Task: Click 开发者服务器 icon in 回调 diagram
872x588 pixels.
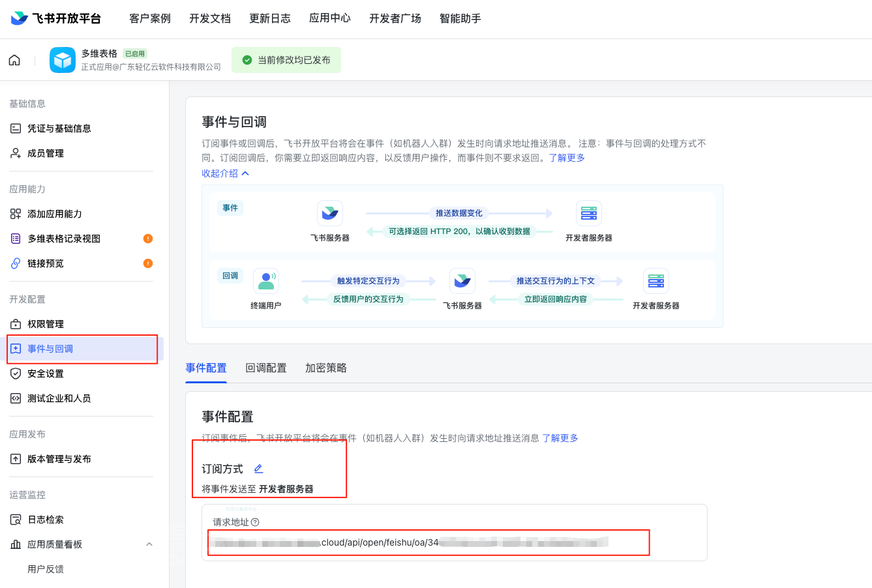Action: pyautogui.click(x=656, y=281)
